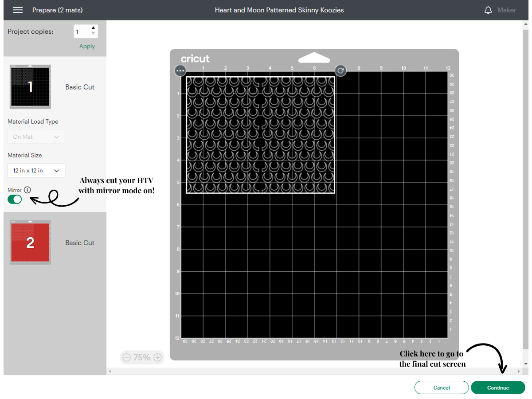The width and height of the screenshot is (532, 399).
Task: Show Mirror info tooltip icon
Action: pos(27,190)
